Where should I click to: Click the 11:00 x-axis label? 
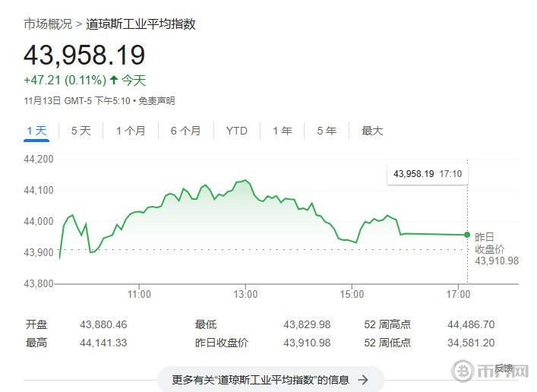point(139,294)
